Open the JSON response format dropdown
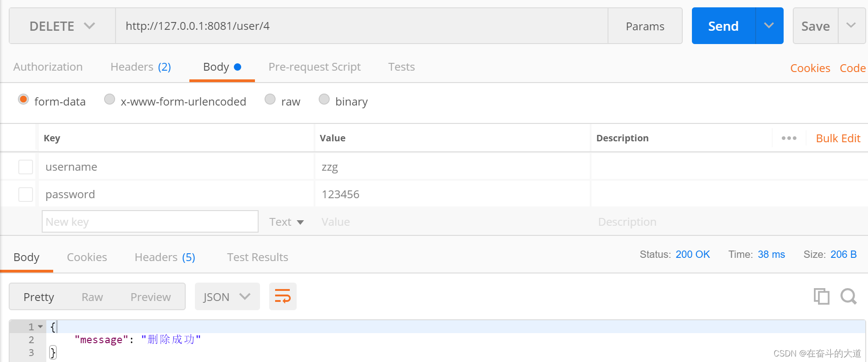This screenshot has width=868, height=362. pyautogui.click(x=227, y=297)
